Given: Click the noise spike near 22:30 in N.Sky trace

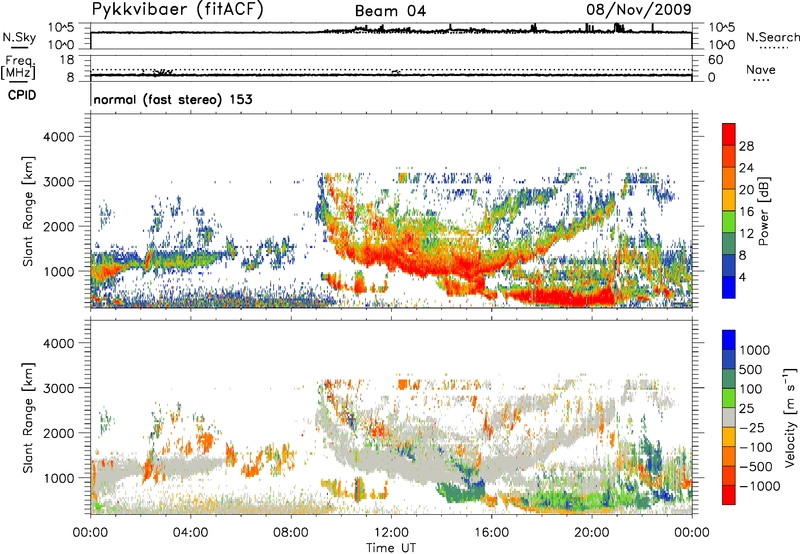Looking at the screenshot, I should 653,28.
